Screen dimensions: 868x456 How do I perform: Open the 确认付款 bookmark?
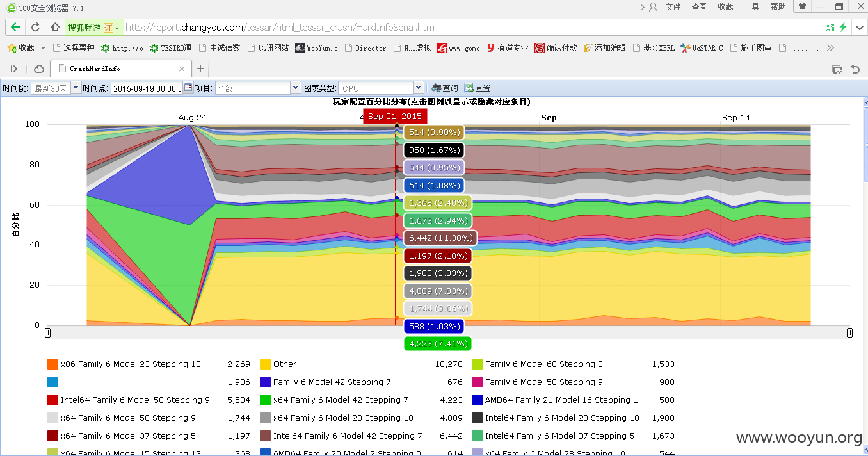(556, 48)
